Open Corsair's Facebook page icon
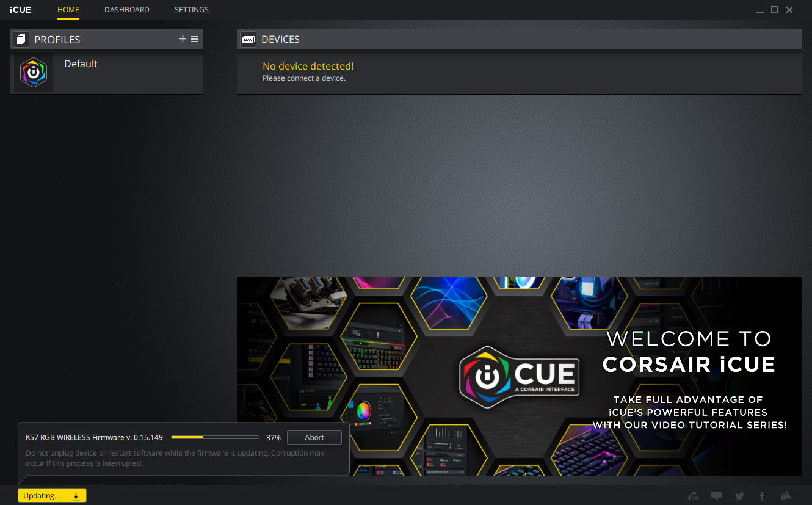Image resolution: width=812 pixels, height=505 pixels. pos(762,496)
